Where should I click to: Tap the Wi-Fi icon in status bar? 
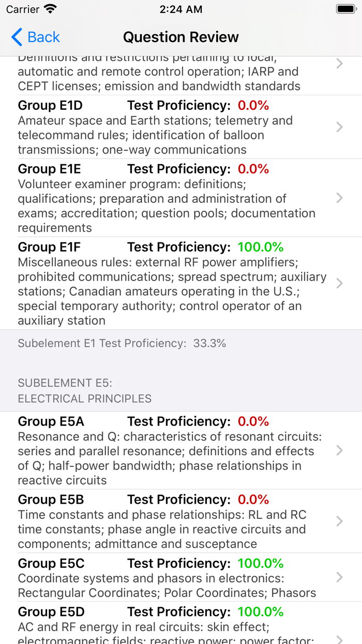49,9
